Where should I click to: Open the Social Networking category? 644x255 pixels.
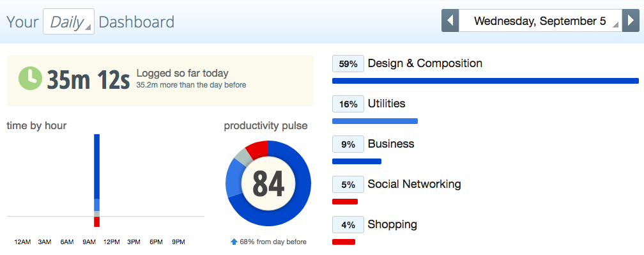tap(415, 184)
